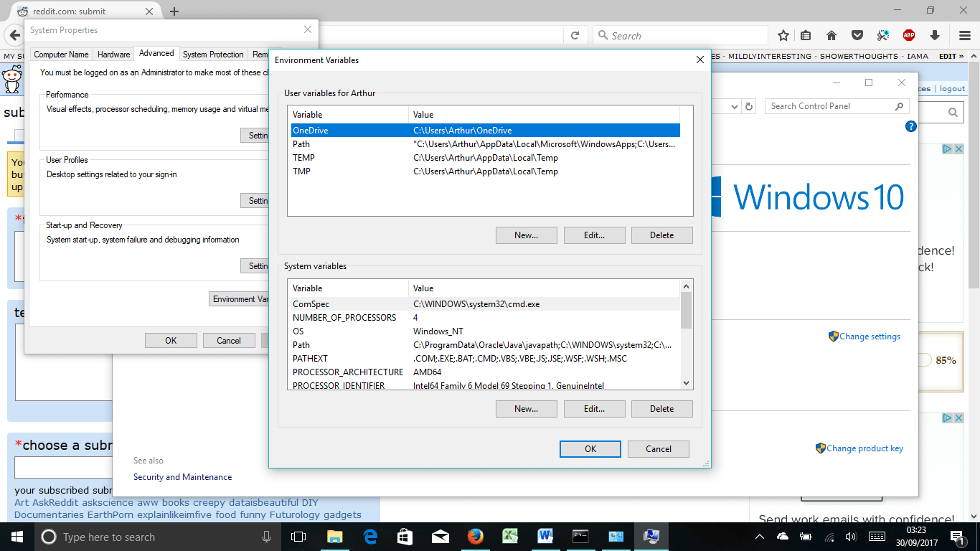Click OK in System Properties window
980x551 pixels.
point(171,341)
